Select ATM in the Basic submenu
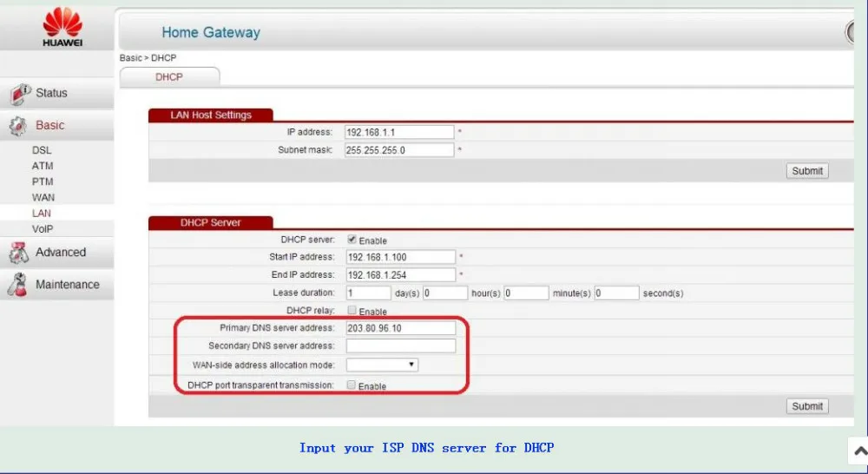 43,166
